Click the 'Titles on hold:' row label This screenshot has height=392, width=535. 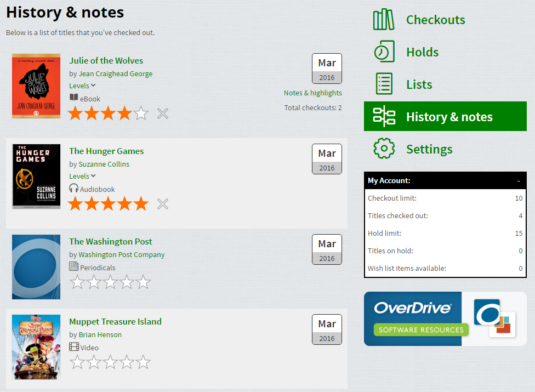click(390, 251)
